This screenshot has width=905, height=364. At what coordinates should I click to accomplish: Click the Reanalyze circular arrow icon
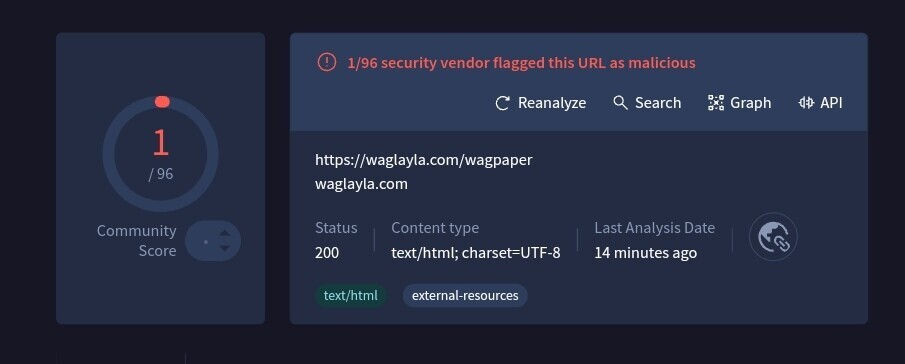(503, 103)
